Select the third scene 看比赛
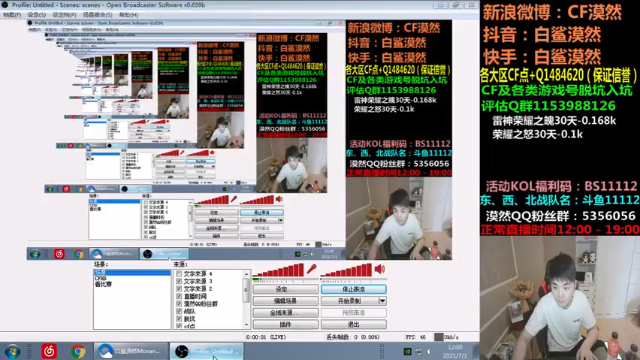The image size is (640, 360). 132,284
